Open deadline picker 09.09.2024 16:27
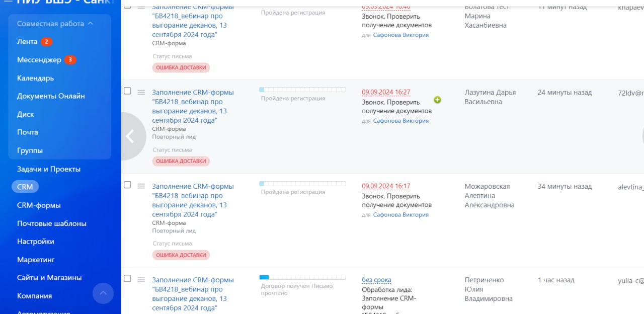This screenshot has width=644, height=314. 386,92
